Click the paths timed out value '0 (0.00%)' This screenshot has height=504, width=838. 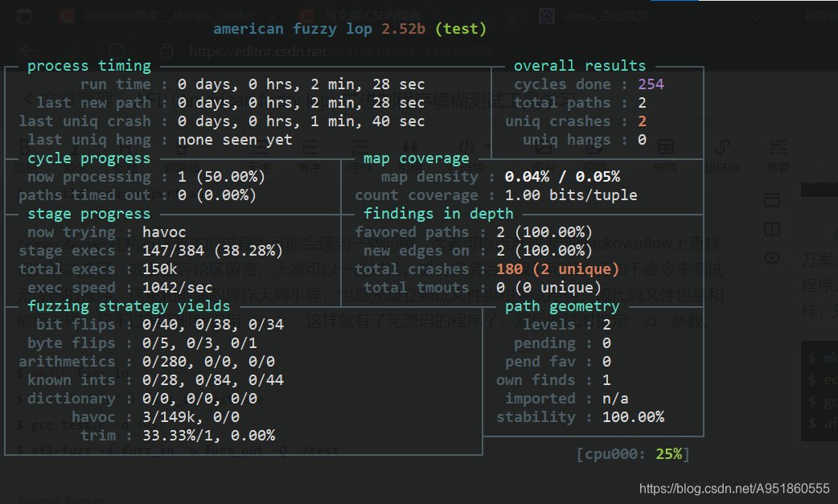click(x=217, y=195)
